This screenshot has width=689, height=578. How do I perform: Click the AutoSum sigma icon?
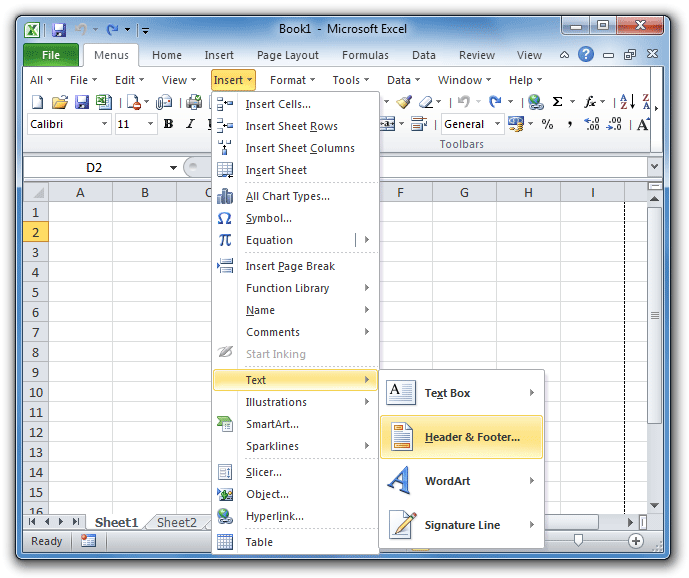click(x=557, y=102)
